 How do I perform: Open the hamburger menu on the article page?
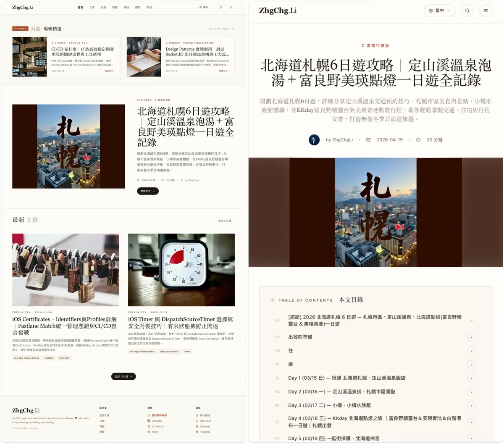click(x=486, y=11)
